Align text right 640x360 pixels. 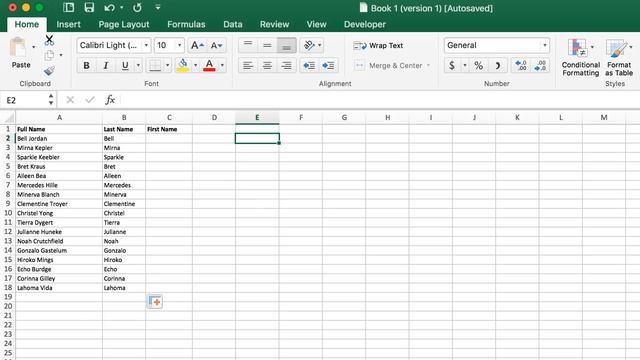click(x=287, y=65)
